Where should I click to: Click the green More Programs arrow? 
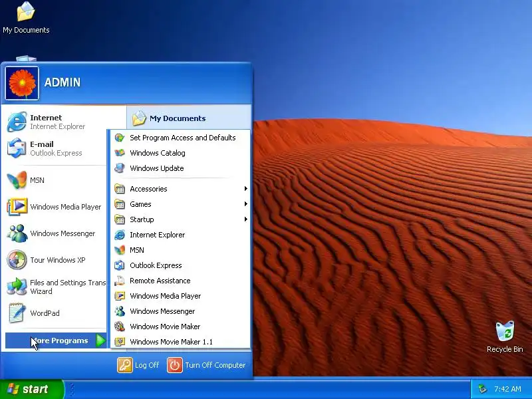[100, 340]
